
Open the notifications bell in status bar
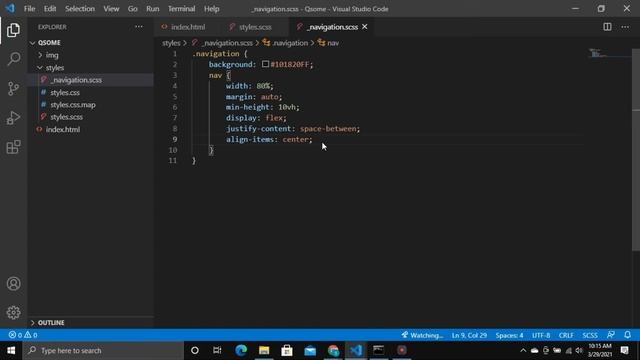click(x=627, y=335)
